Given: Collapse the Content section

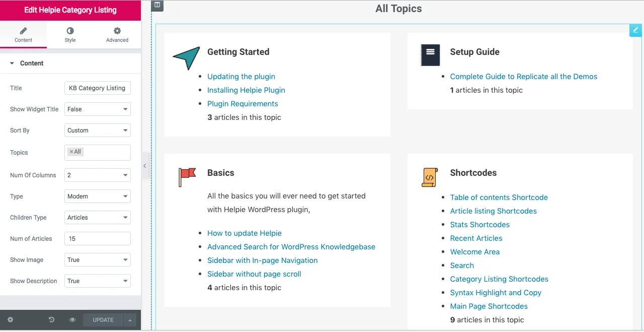Looking at the screenshot, I should pos(12,63).
